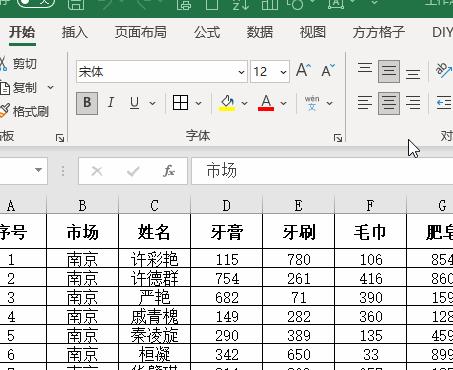This screenshot has height=370, width=453.
Task: Open print preview icon in title bar
Action: point(184,4)
